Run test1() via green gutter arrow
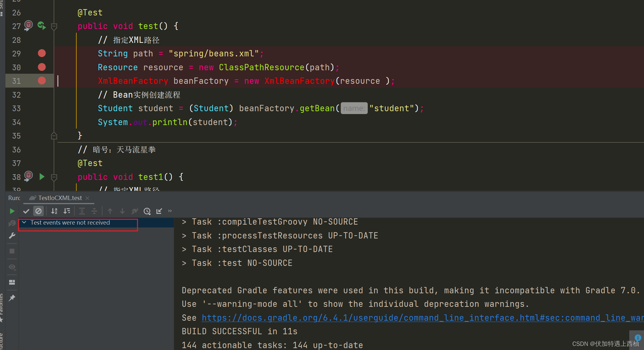 point(42,177)
